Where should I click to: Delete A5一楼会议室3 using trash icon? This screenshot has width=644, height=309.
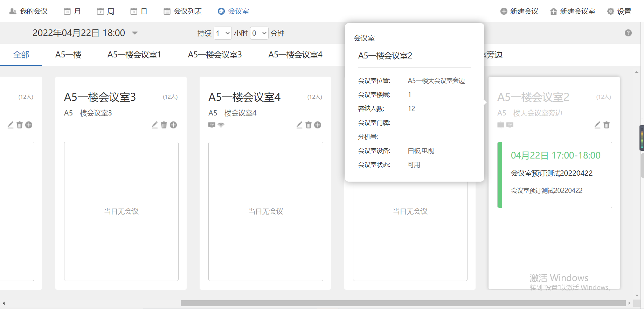164,125
